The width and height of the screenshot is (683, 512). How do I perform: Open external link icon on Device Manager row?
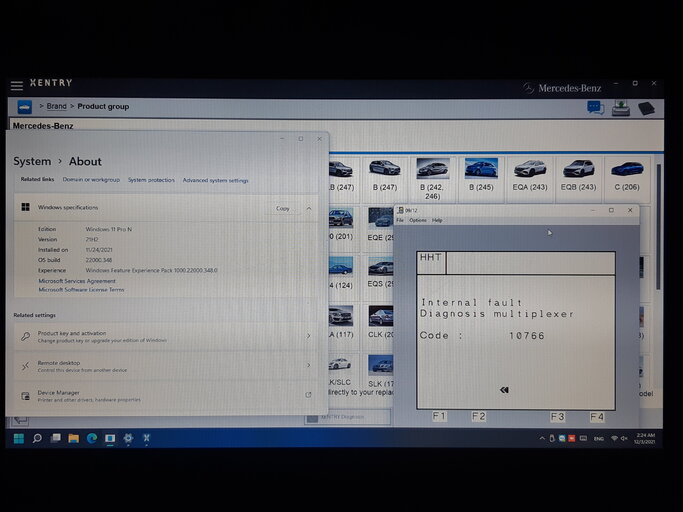[308, 395]
